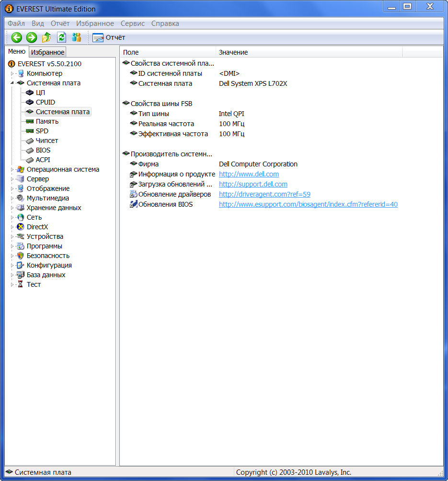Image resolution: width=448 pixels, height=481 pixels.
Task: Expand the Мультимедиа node arrow
Action: click(x=12, y=198)
